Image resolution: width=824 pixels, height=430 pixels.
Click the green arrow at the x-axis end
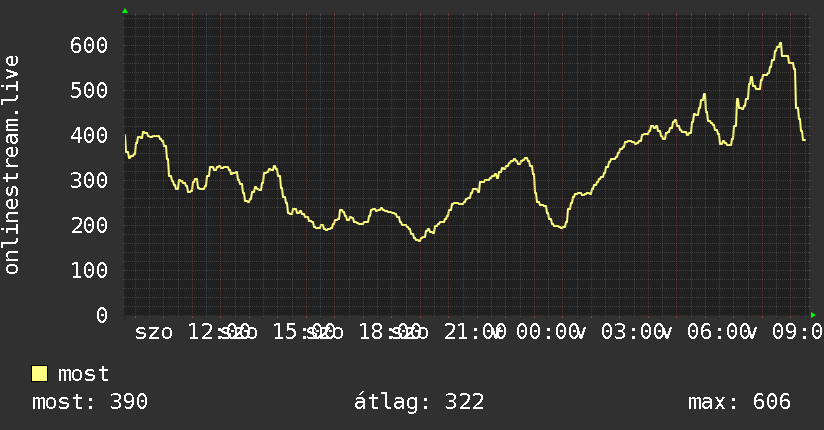coord(813,315)
